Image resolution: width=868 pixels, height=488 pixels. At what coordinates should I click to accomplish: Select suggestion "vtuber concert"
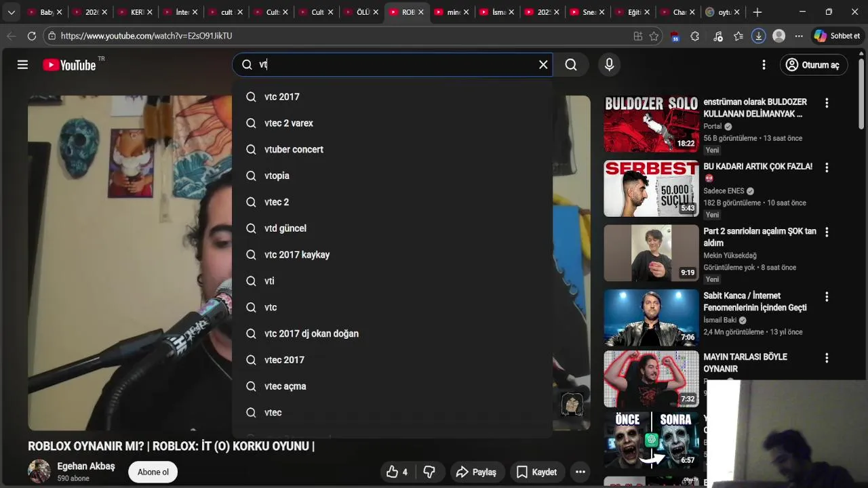pos(392,149)
